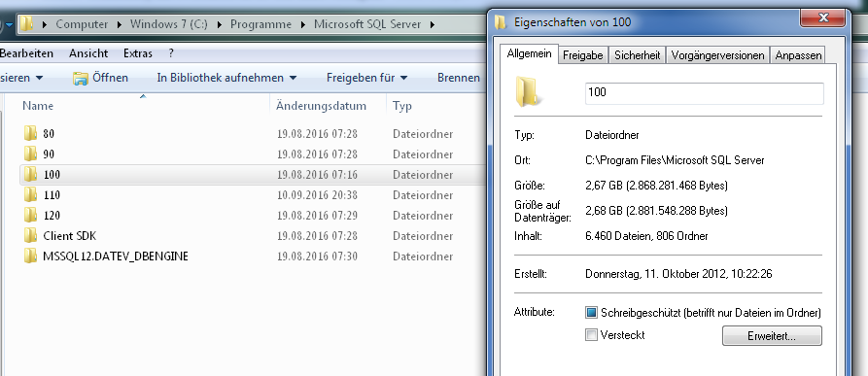This screenshot has width=868, height=376.
Task: Open the Extras menu
Action: point(138,53)
